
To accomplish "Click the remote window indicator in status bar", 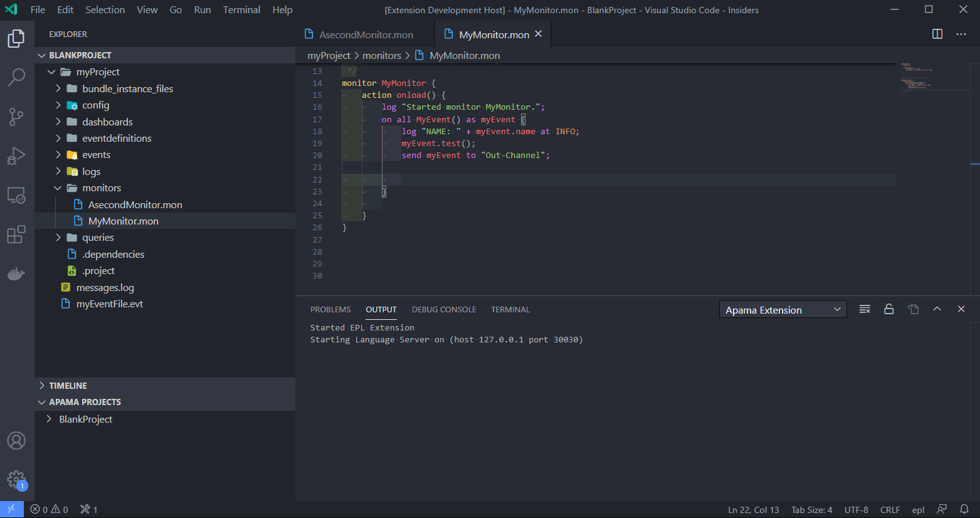I will (x=12, y=509).
